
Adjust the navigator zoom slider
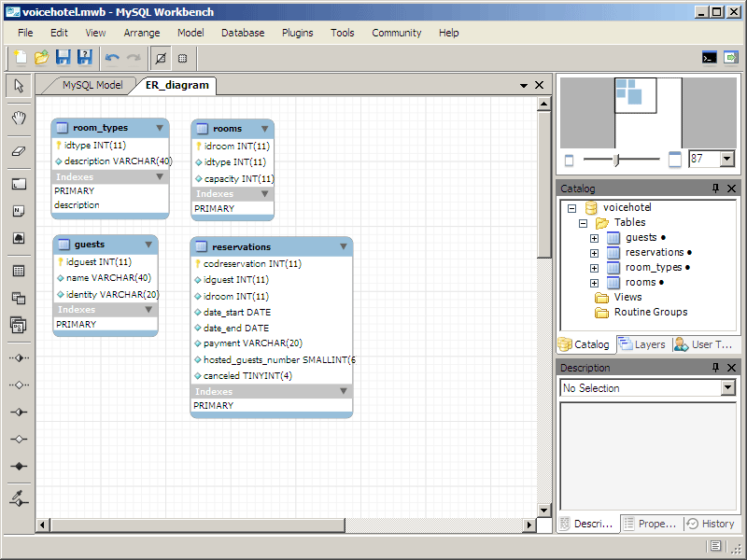tap(616, 160)
